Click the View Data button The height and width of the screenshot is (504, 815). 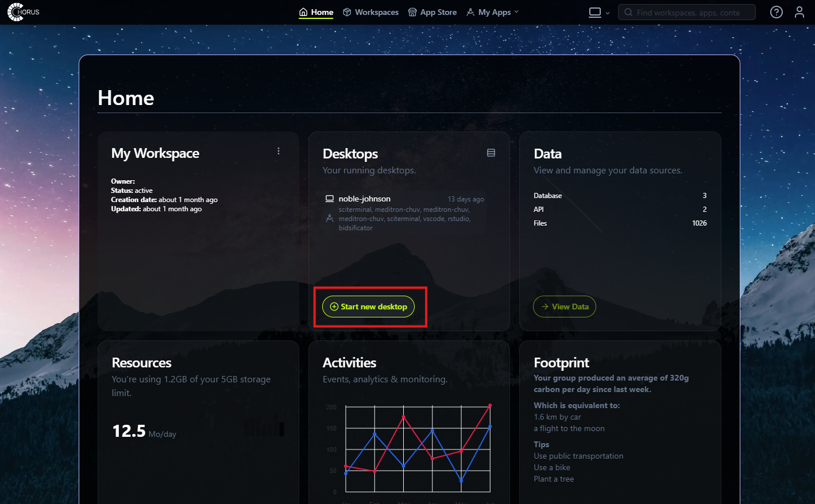coord(565,307)
